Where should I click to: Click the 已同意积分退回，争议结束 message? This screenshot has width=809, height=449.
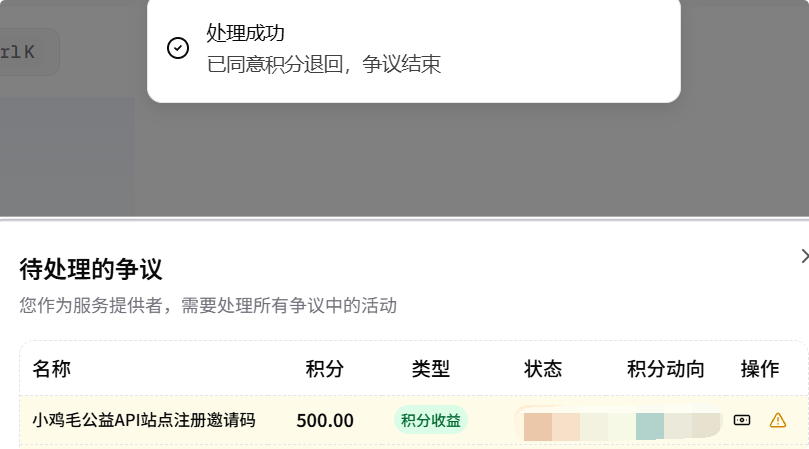[x=324, y=65]
